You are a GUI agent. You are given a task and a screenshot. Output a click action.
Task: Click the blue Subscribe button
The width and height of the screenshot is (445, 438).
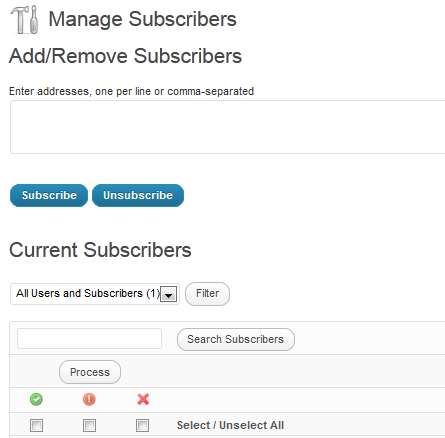pos(49,195)
